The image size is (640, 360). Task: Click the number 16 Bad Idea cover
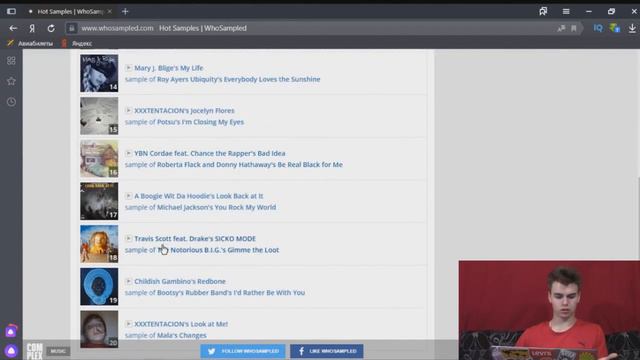(x=99, y=158)
